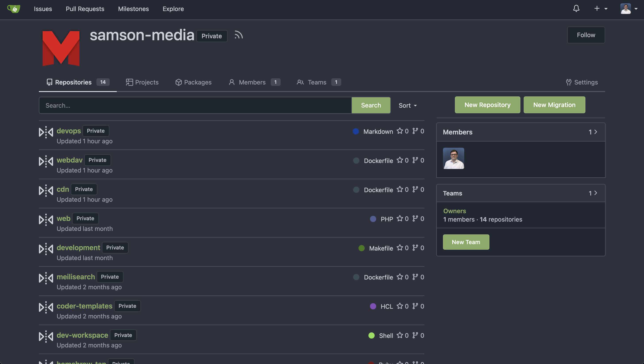Click the development repository avatar icon

click(x=46, y=249)
